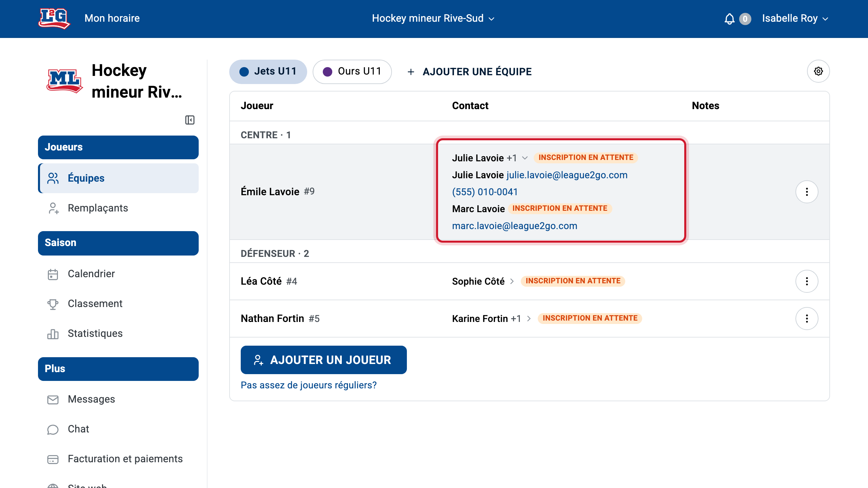This screenshot has width=868, height=488.
Task: Click Émile Lavoie player name
Action: tap(270, 192)
